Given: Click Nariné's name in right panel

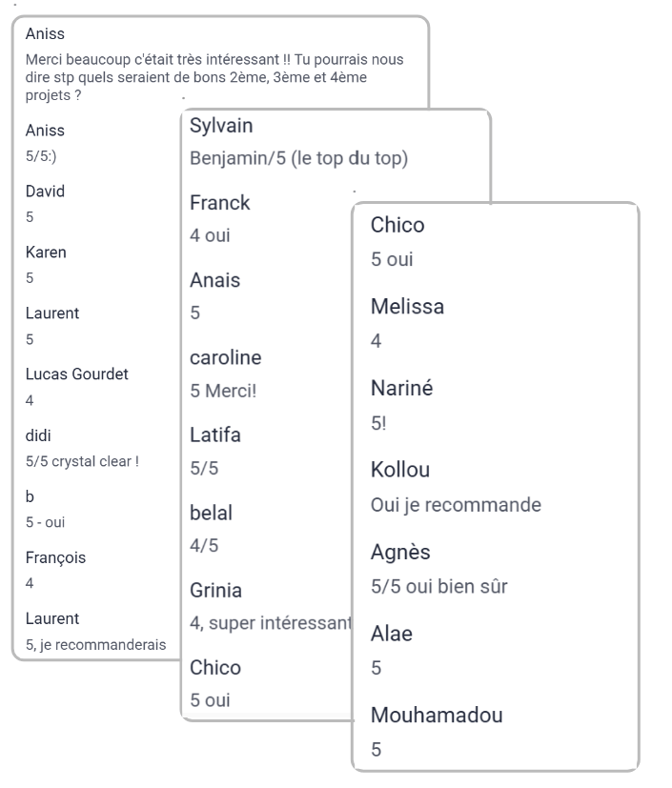Looking at the screenshot, I should coord(402,389).
